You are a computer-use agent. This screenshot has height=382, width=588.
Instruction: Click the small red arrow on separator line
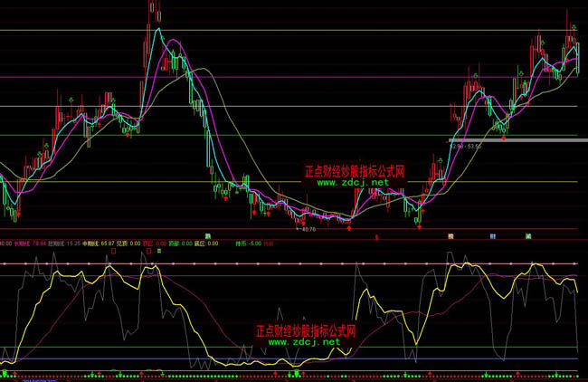pos(375,236)
